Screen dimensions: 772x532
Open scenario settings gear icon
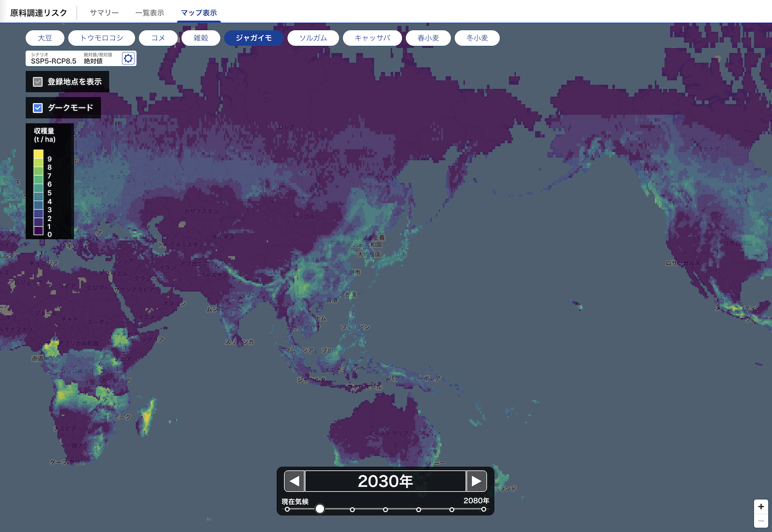[x=128, y=59]
